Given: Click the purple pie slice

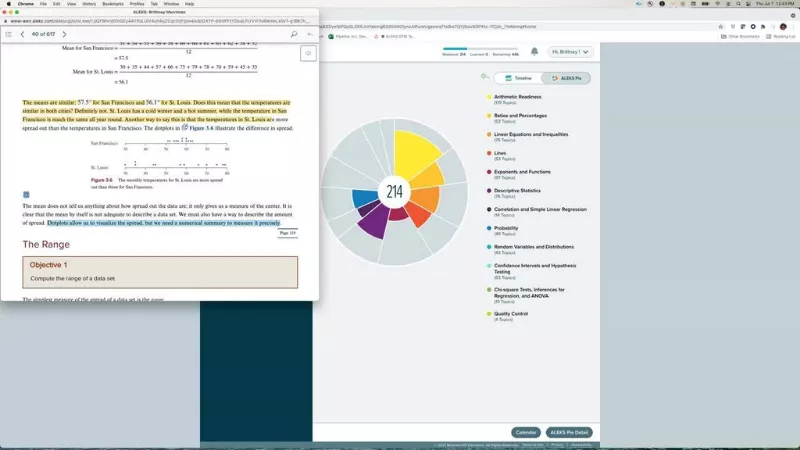Looking at the screenshot, I should pyautogui.click(x=376, y=222).
